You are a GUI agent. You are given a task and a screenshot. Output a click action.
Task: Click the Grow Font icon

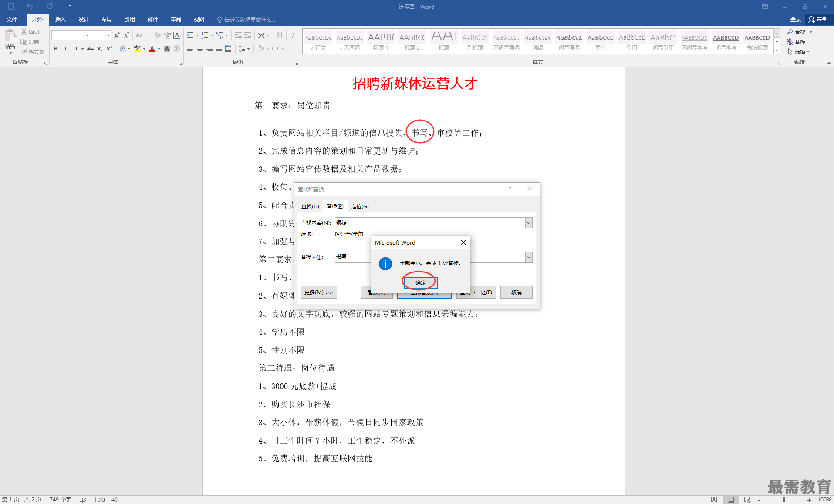(117, 35)
